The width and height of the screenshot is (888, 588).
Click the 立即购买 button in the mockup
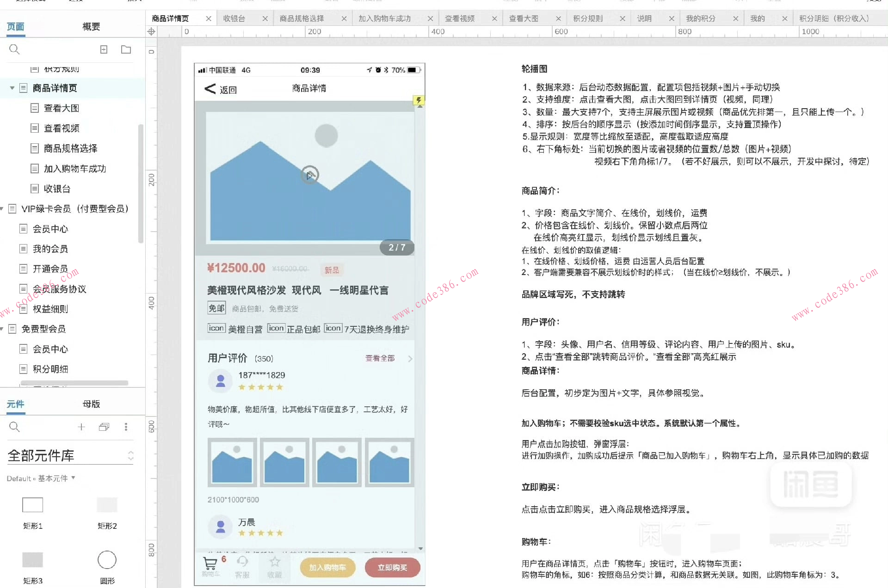(x=392, y=567)
